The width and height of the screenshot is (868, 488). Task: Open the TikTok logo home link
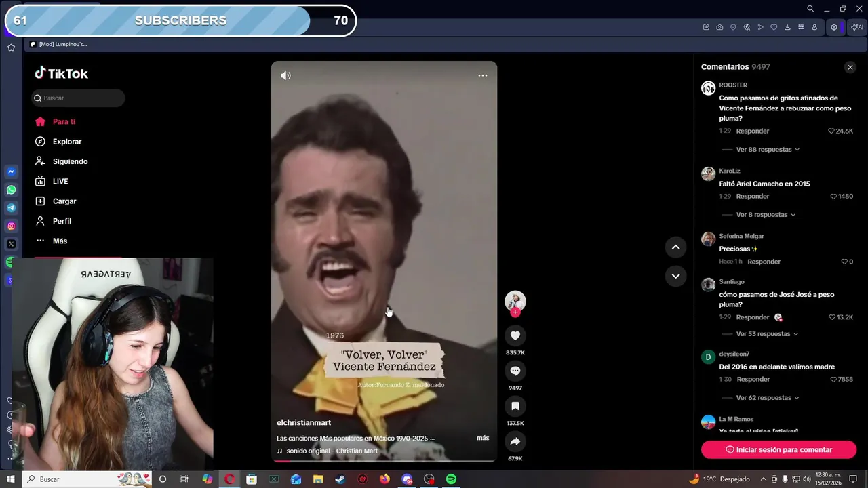61,73
